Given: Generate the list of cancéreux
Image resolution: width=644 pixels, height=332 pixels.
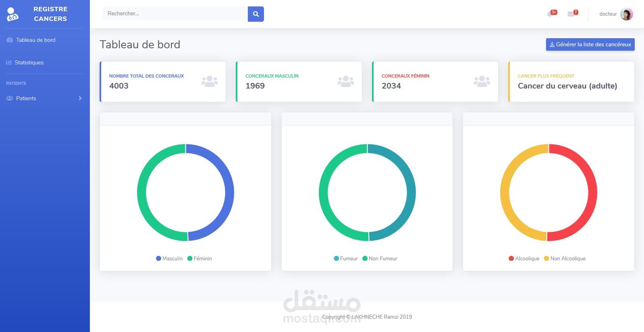Looking at the screenshot, I should (590, 44).
